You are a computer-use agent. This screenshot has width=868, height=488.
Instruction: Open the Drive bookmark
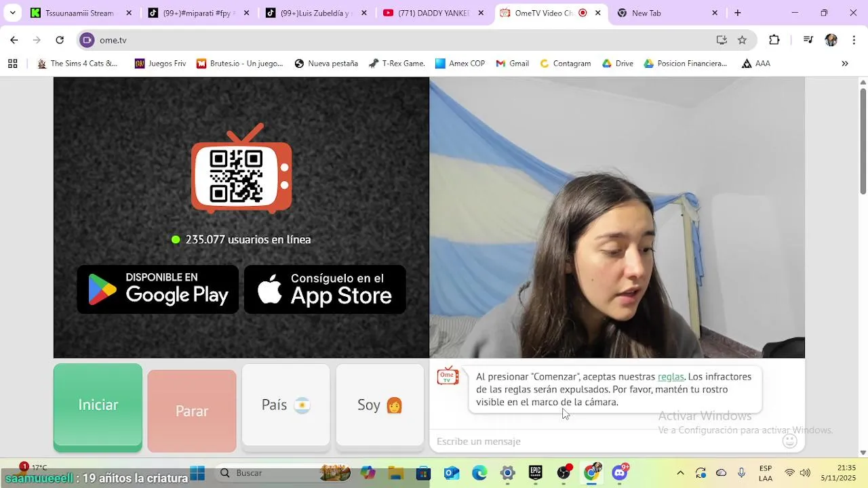pos(618,64)
